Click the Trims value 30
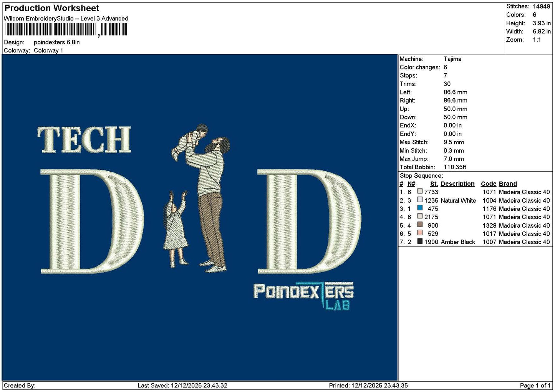The height and width of the screenshot is (392, 555). pos(447,84)
